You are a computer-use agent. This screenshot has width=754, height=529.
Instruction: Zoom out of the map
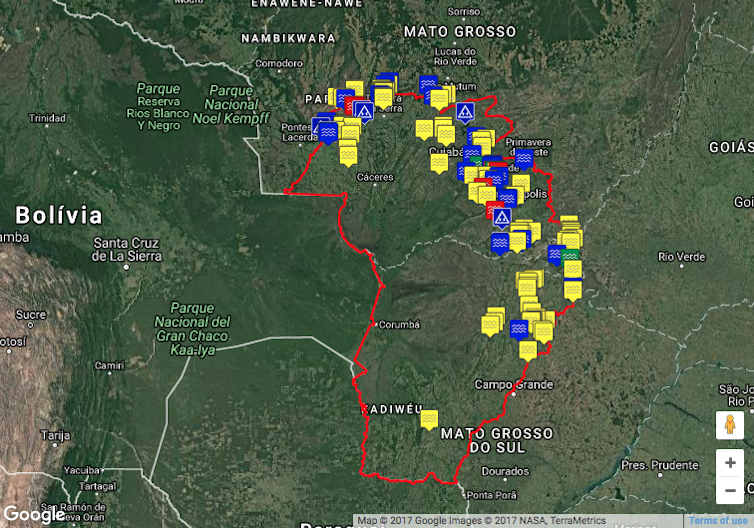pos(730,490)
